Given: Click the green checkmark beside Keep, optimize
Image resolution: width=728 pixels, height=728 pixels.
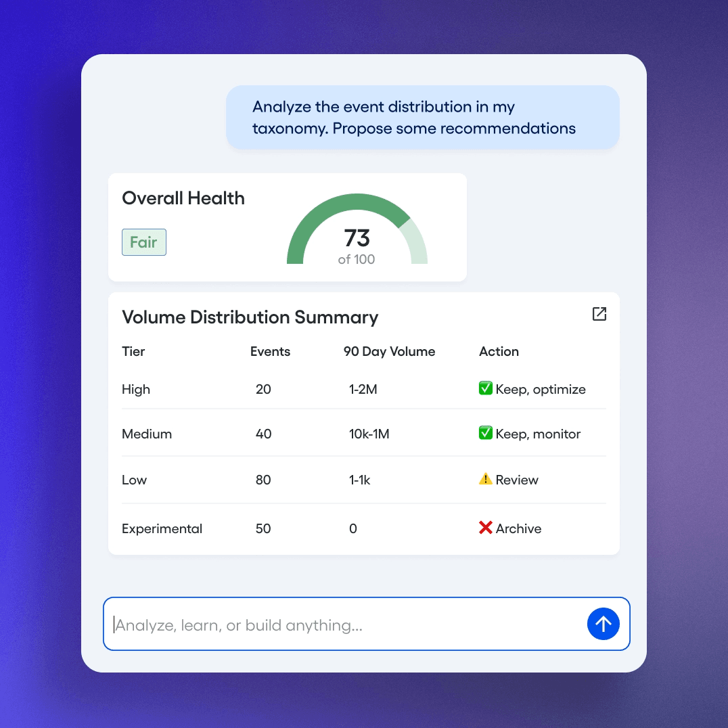Looking at the screenshot, I should click(x=485, y=388).
